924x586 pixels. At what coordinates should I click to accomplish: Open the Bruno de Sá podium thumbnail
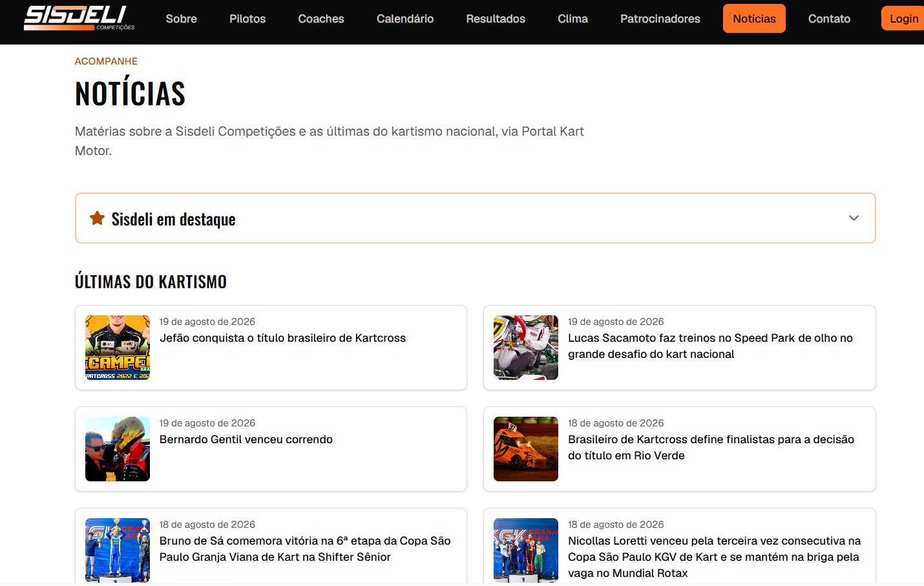point(118,550)
